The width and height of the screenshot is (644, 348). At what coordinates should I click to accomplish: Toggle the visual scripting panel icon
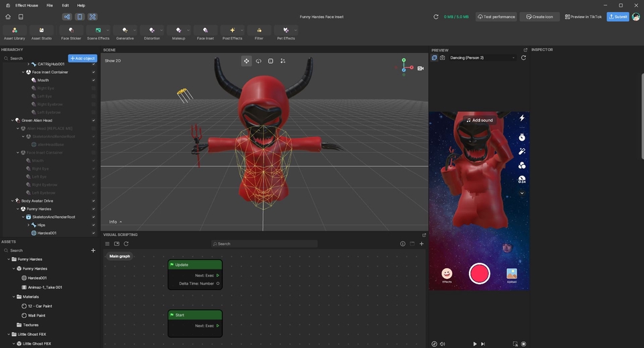click(x=67, y=17)
